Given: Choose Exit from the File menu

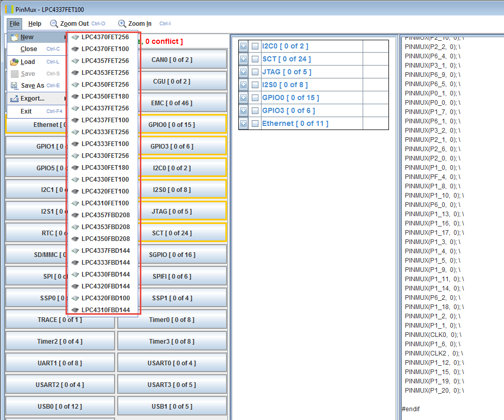Looking at the screenshot, I should tap(37, 111).
